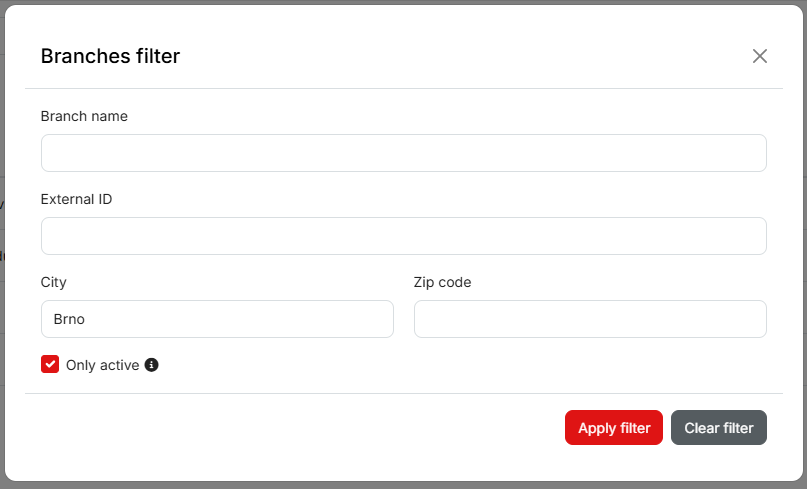Click the Zip code field label
Image resolution: width=807 pixels, height=489 pixels.
[442, 282]
